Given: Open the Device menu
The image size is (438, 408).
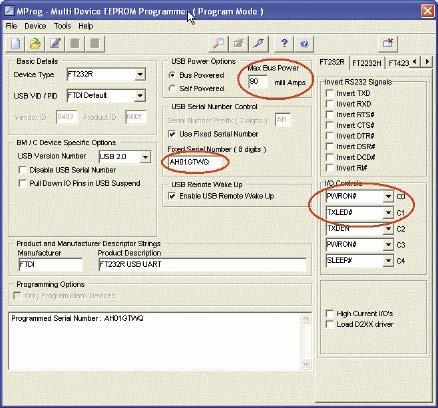Looking at the screenshot, I should pyautogui.click(x=35, y=26).
